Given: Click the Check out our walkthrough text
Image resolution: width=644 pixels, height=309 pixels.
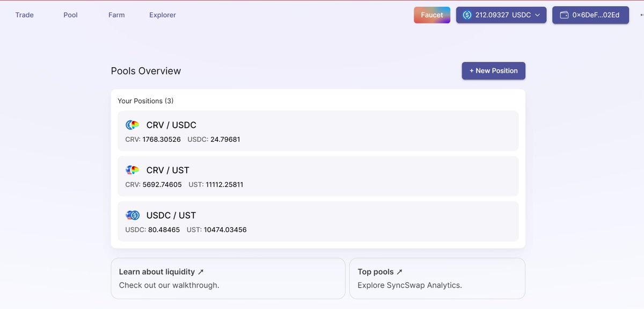Looking at the screenshot, I should (169, 285).
